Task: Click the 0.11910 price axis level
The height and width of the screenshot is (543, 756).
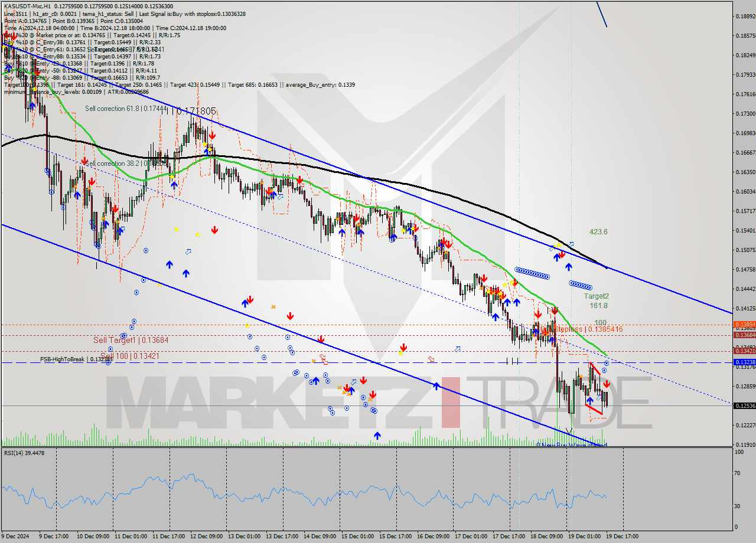Action: (745, 444)
